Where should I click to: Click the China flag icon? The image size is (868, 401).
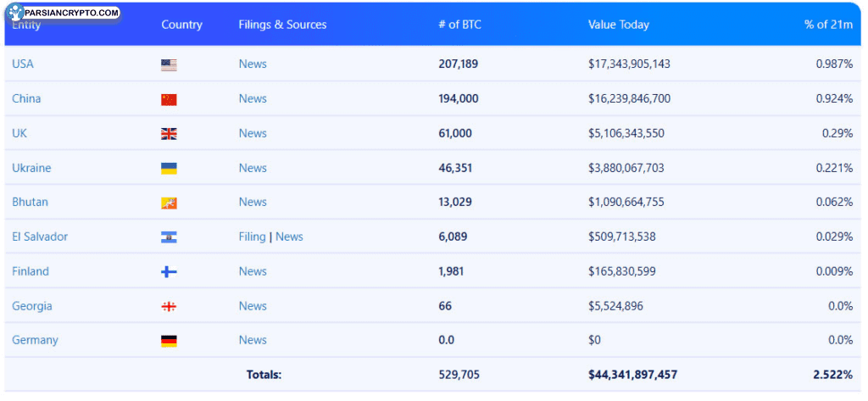(x=169, y=100)
